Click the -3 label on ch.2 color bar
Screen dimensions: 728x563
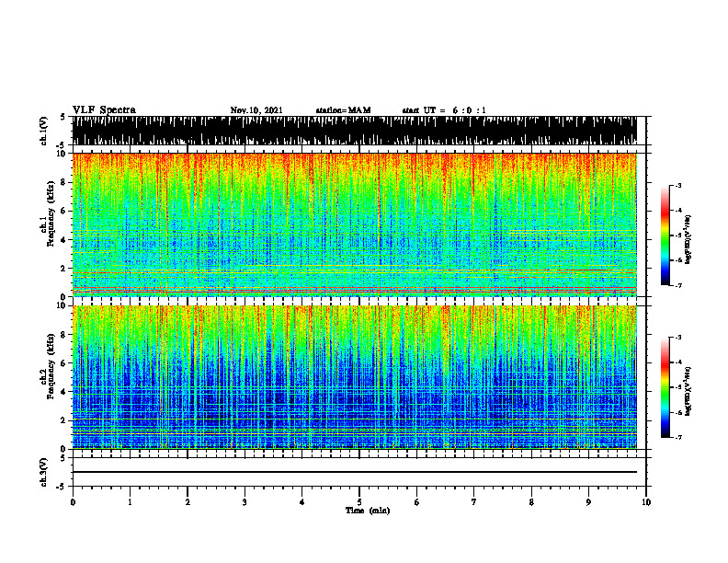(678, 338)
